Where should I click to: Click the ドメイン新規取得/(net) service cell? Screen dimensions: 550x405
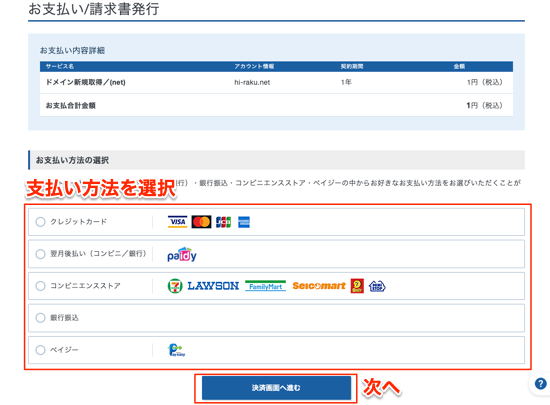(x=86, y=82)
